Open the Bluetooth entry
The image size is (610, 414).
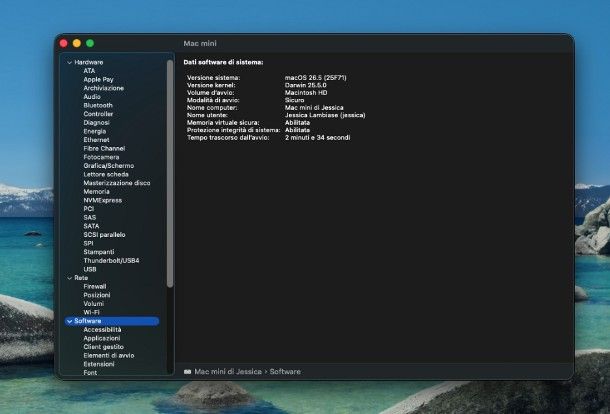pyautogui.click(x=98, y=105)
